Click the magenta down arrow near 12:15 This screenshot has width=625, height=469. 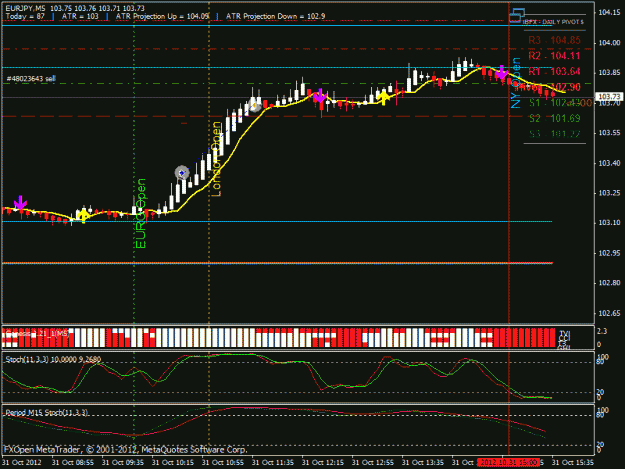320,96
